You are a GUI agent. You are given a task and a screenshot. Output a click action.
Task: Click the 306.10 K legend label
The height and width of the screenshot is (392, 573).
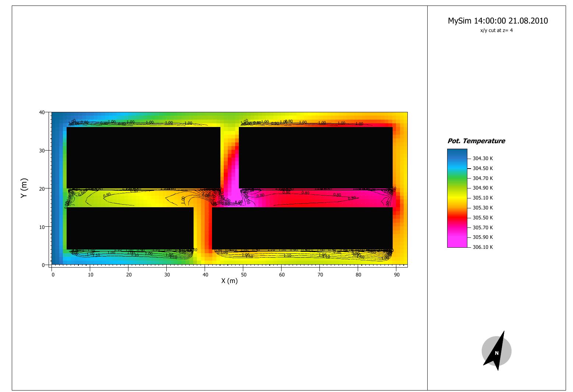(x=482, y=247)
